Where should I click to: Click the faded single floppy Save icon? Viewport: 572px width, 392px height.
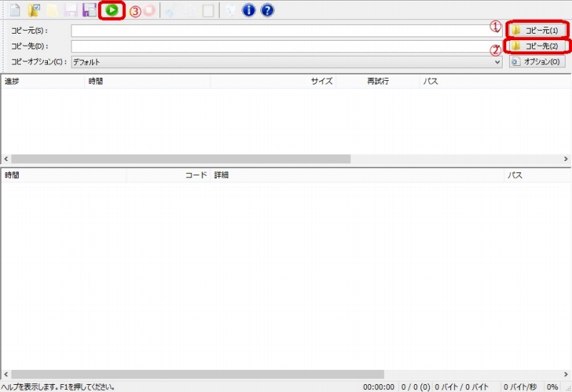pos(71,10)
